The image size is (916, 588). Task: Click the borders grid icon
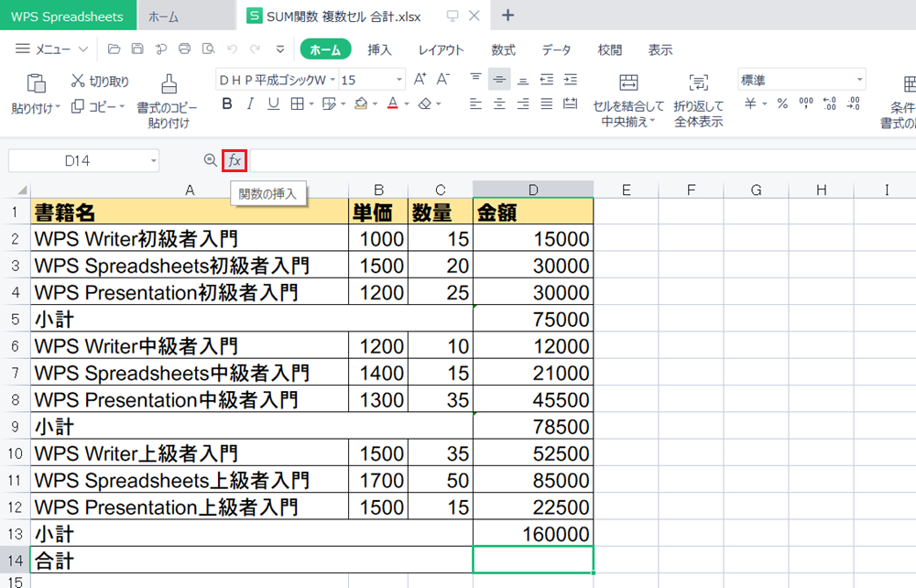pos(298,103)
